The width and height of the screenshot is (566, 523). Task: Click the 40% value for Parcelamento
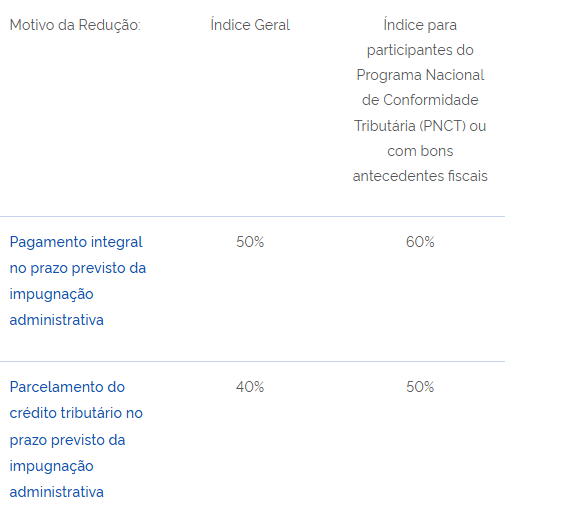pyautogui.click(x=250, y=387)
